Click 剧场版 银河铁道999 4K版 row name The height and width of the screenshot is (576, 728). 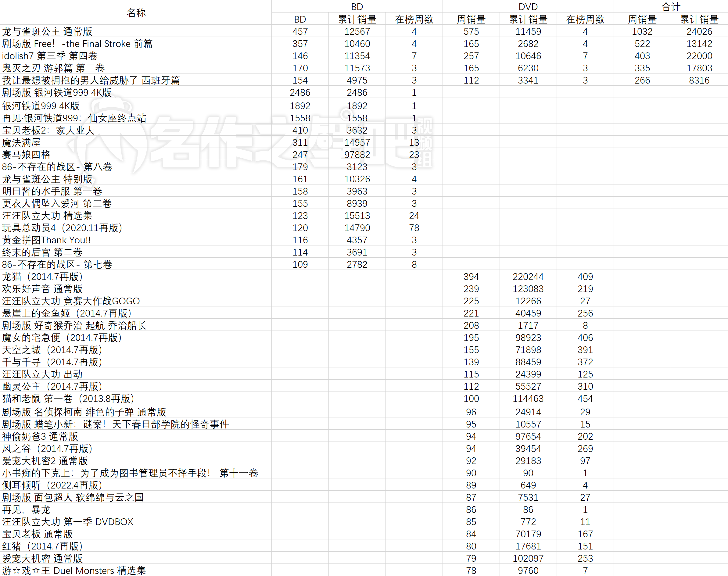coord(57,92)
